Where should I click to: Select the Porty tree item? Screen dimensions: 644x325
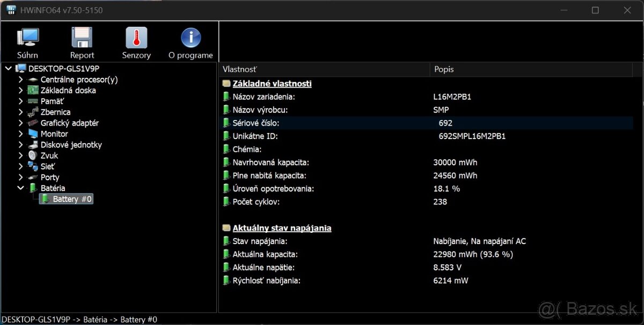pyautogui.click(x=50, y=178)
